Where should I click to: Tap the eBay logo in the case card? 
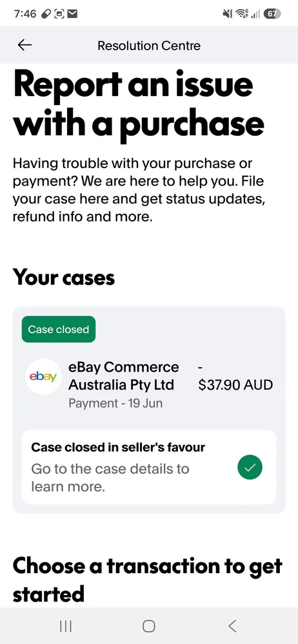pos(43,377)
